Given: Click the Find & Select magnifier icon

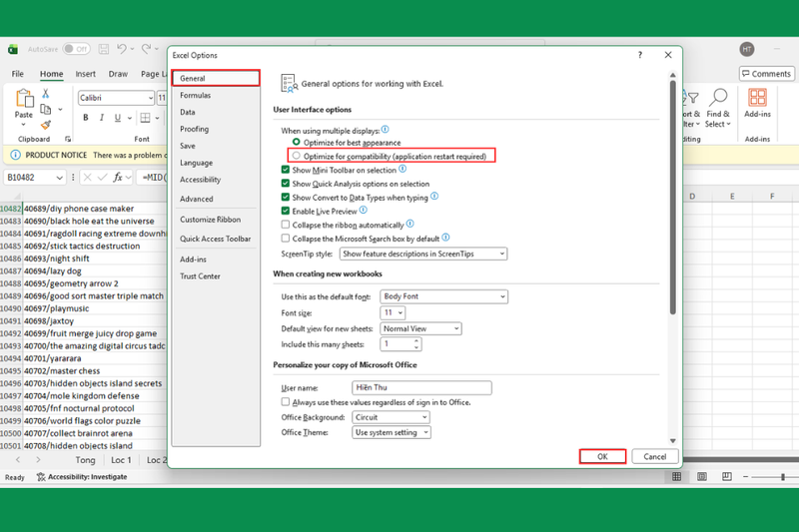Looking at the screenshot, I should pyautogui.click(x=718, y=97).
